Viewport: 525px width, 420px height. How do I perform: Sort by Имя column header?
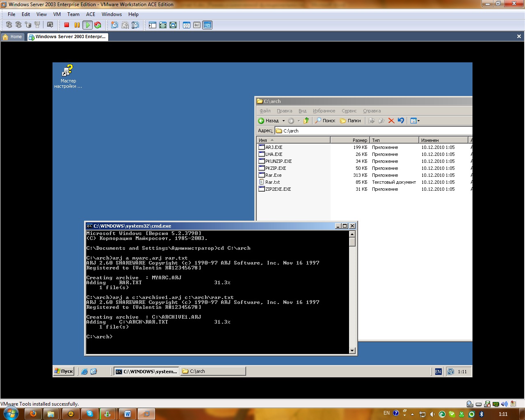[x=293, y=140]
